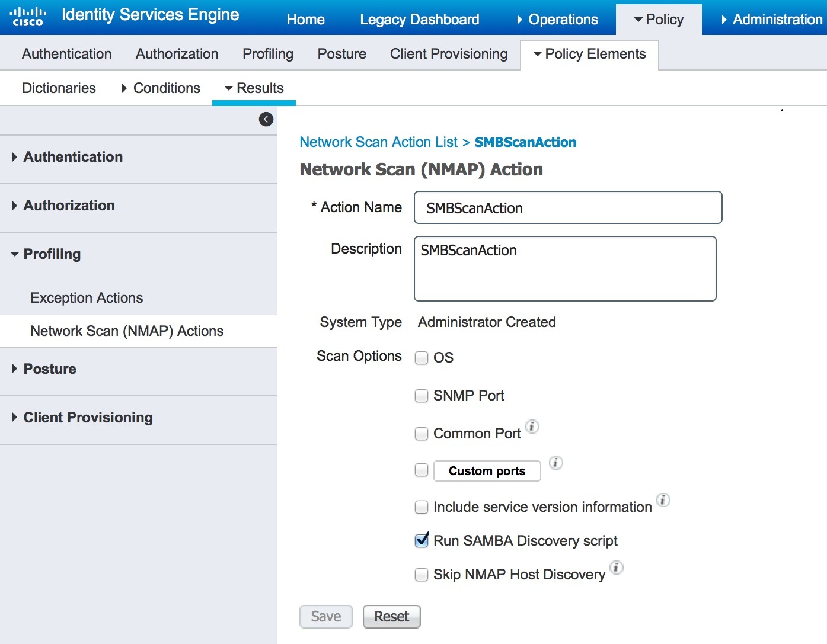Click the Reset button
The image size is (827, 644).
click(x=392, y=617)
